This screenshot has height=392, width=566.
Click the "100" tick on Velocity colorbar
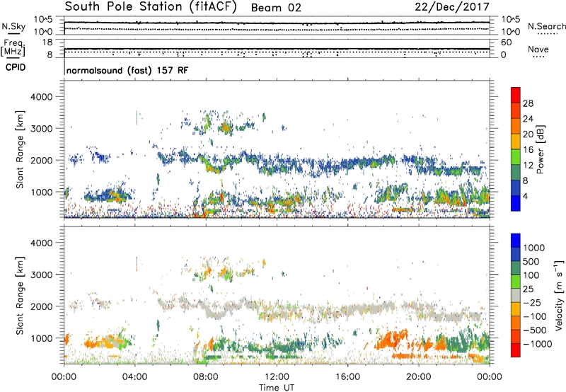(531, 275)
